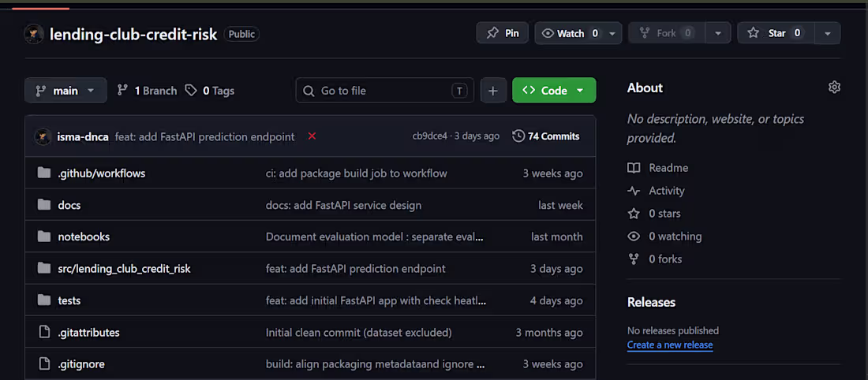Click '4 days ago' in the tests row

coord(556,301)
